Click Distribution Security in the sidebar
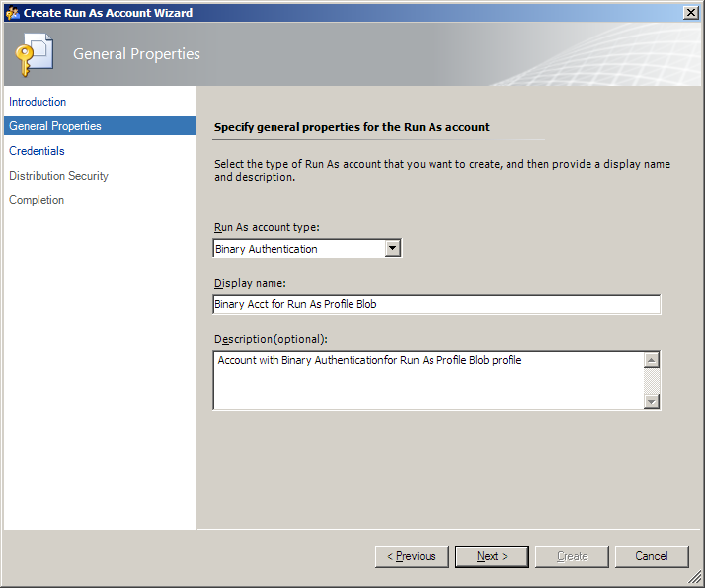The width and height of the screenshot is (705, 588). pyautogui.click(x=58, y=176)
